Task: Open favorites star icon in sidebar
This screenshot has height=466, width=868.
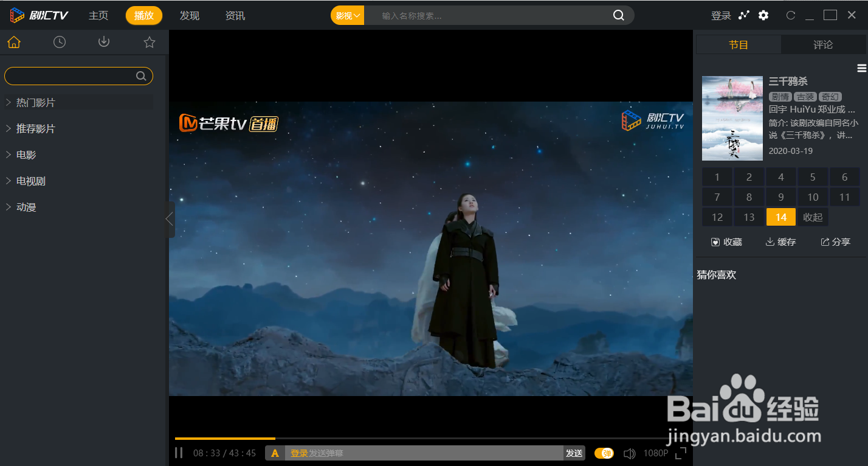Action: click(150, 42)
